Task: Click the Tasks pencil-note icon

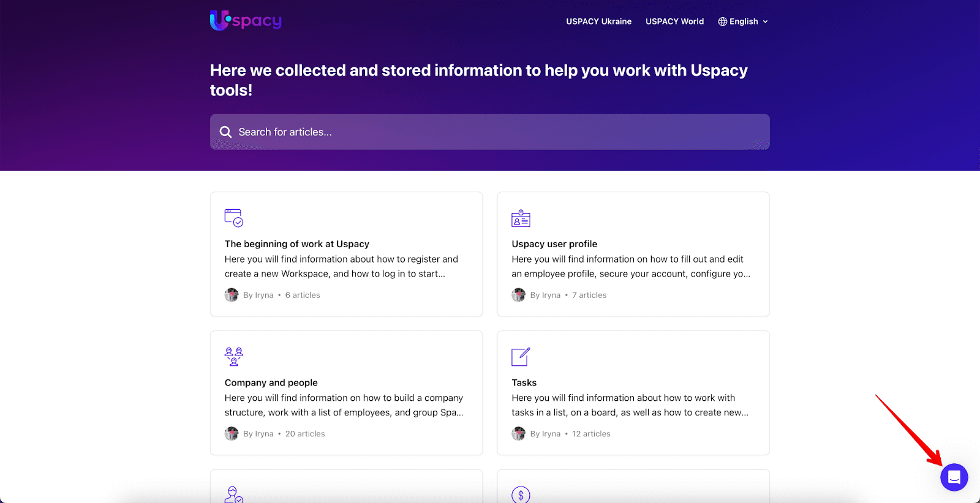Action: [521, 357]
